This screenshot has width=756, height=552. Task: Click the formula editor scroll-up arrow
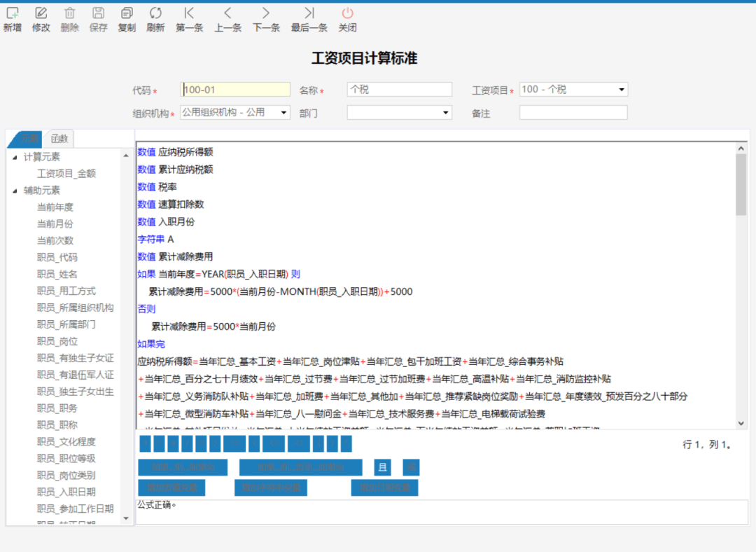741,149
